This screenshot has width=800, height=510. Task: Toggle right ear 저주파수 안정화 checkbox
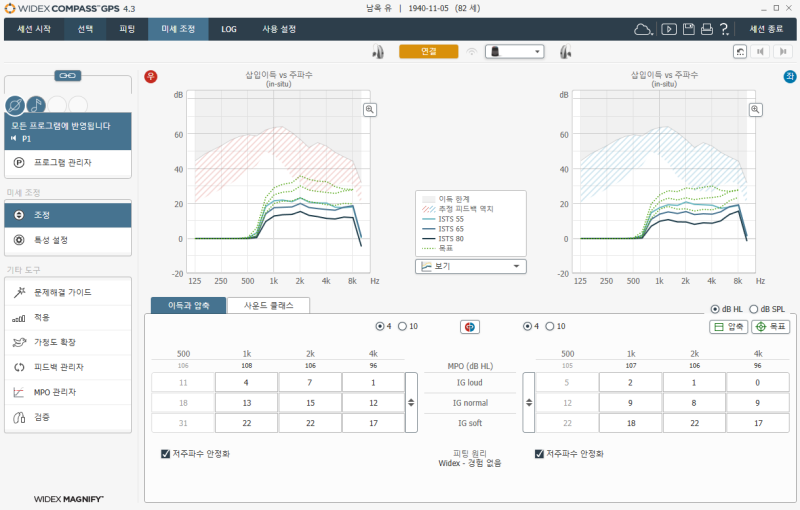click(165, 453)
